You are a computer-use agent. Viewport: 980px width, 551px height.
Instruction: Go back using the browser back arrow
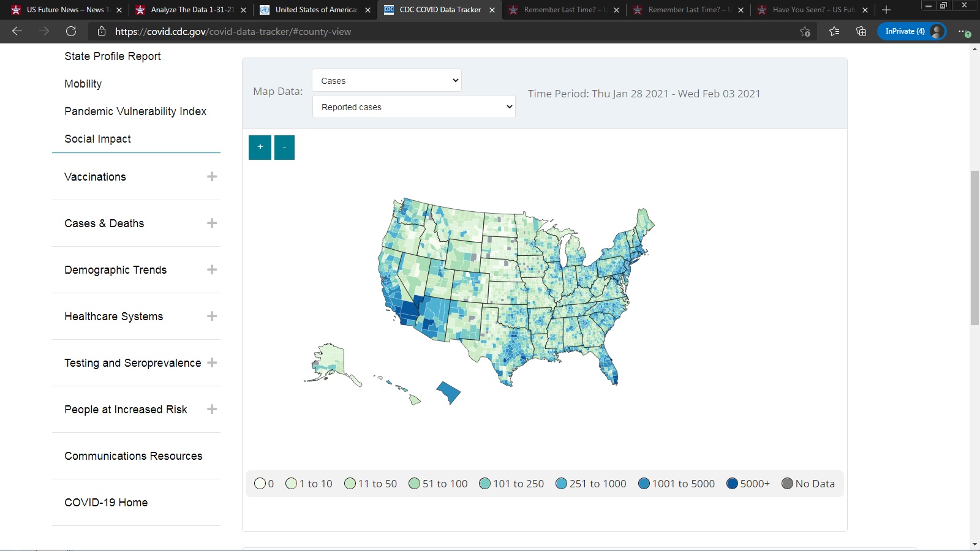click(x=17, y=31)
